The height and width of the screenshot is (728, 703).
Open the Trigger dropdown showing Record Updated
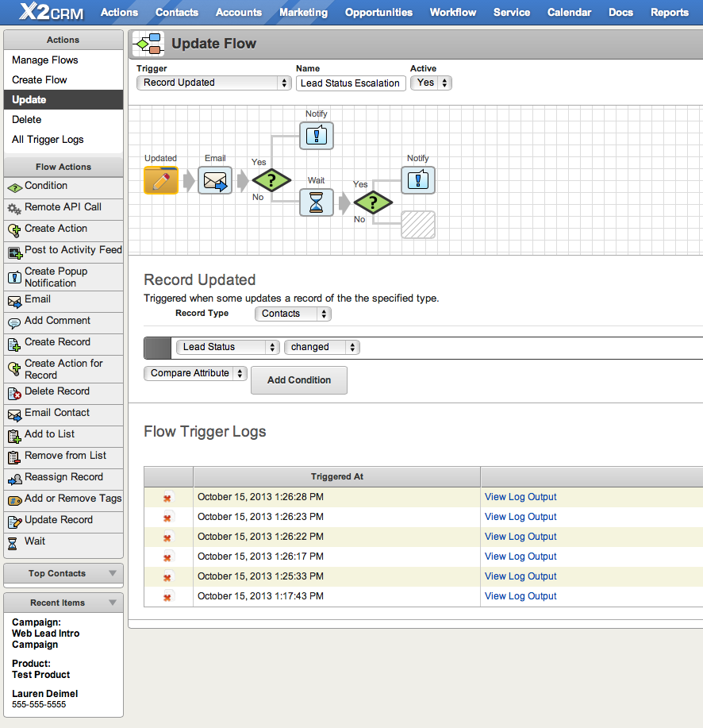tap(214, 83)
